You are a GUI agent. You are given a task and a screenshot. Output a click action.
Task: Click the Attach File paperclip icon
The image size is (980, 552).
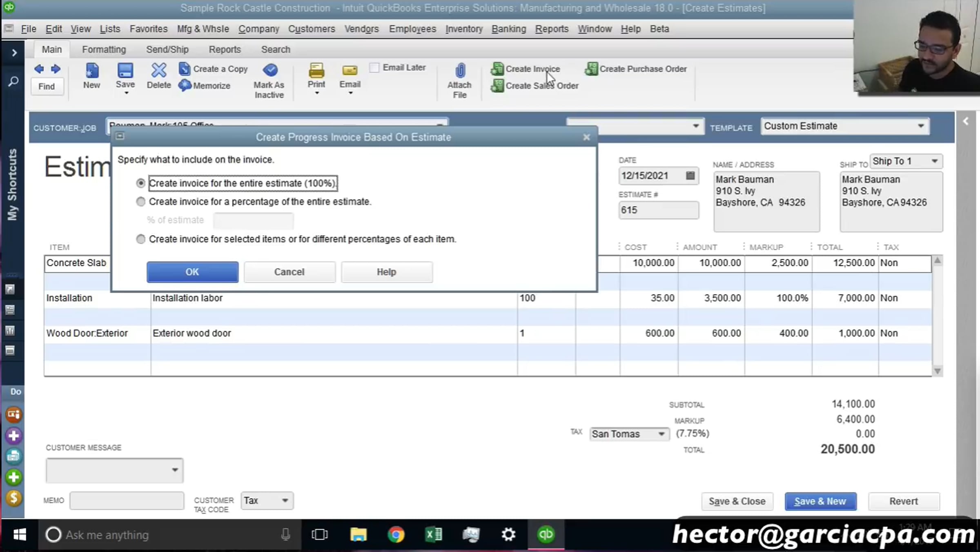click(x=460, y=71)
